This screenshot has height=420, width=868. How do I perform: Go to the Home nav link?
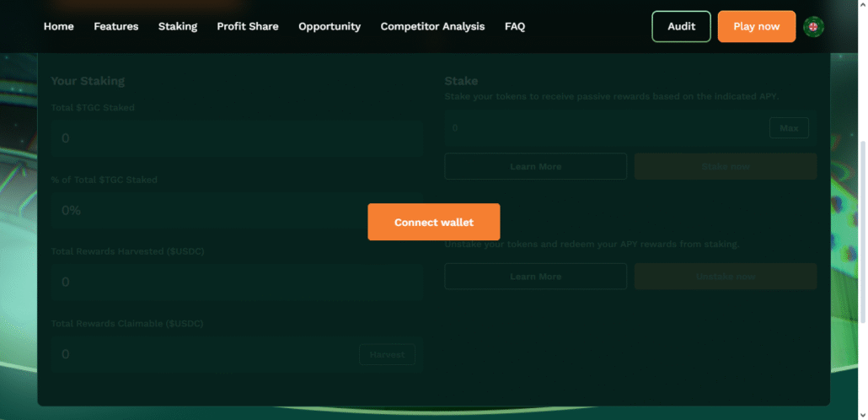(58, 26)
